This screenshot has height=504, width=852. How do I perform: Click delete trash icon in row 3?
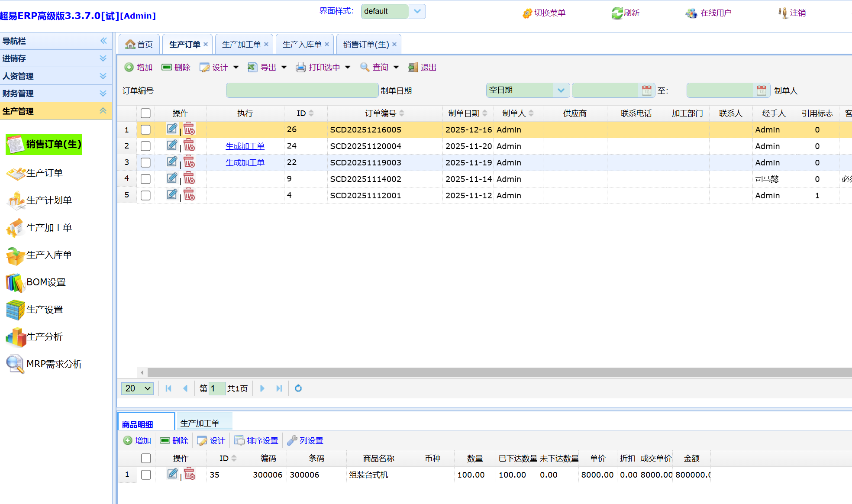pyautogui.click(x=189, y=162)
